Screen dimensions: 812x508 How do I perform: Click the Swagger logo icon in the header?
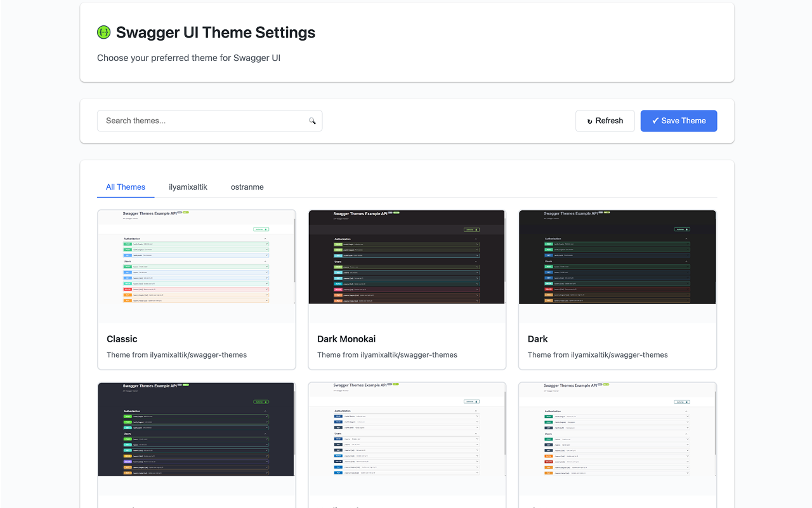coord(103,32)
